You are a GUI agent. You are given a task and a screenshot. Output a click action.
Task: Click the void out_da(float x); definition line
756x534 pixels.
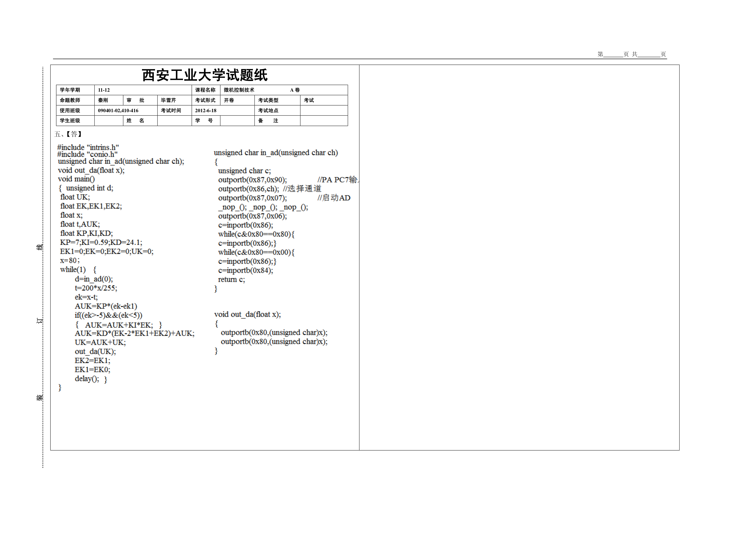pos(248,315)
